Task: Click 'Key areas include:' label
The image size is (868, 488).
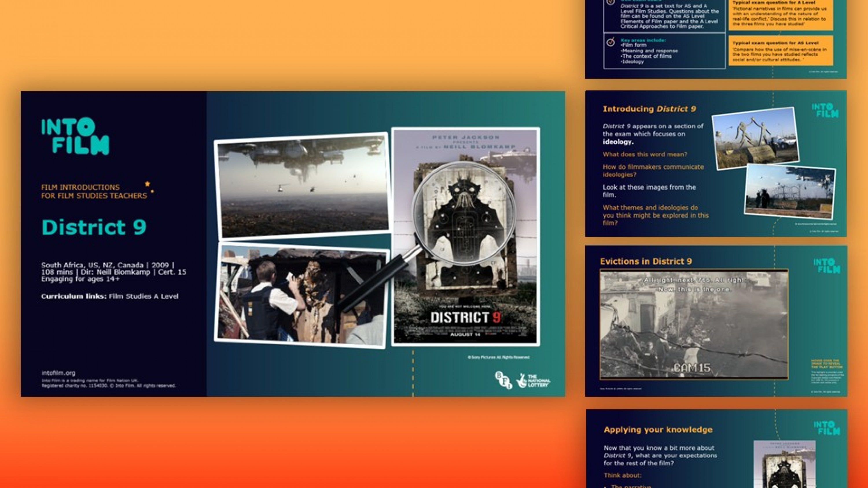Action: 643,40
